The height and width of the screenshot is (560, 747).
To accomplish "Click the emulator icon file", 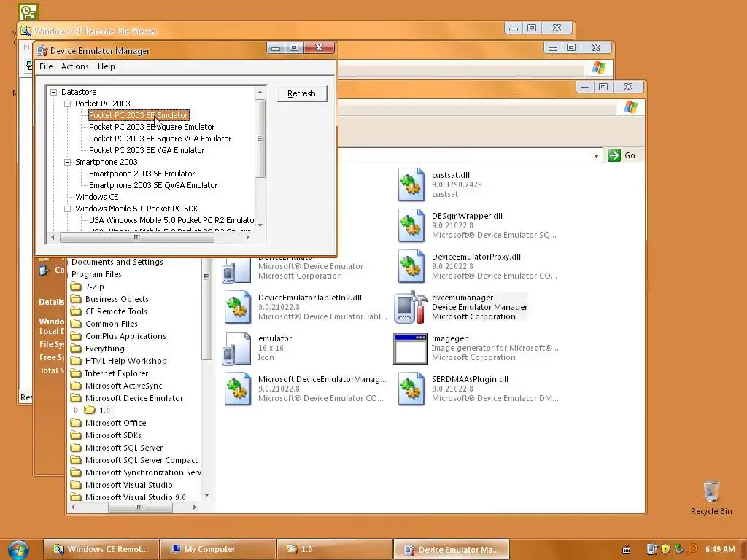I will tap(237, 349).
